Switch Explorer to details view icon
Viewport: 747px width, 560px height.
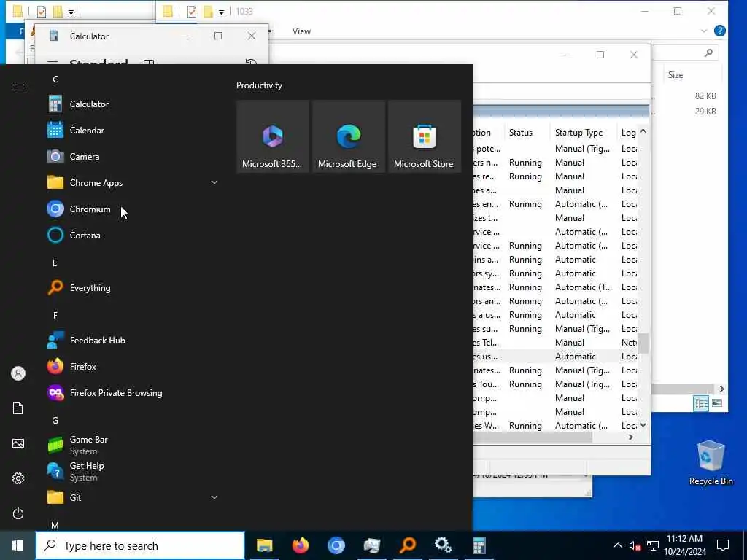click(701, 403)
